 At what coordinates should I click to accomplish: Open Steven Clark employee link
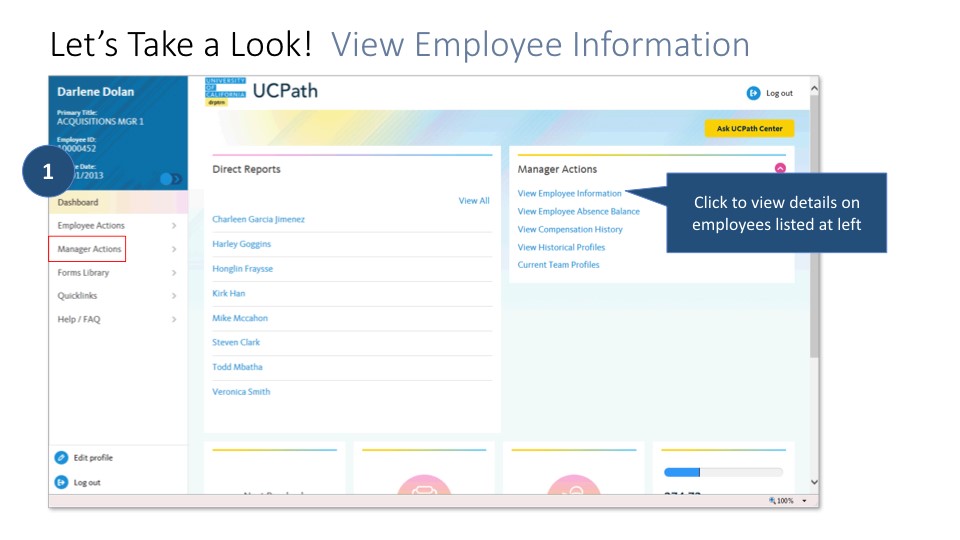[236, 342]
